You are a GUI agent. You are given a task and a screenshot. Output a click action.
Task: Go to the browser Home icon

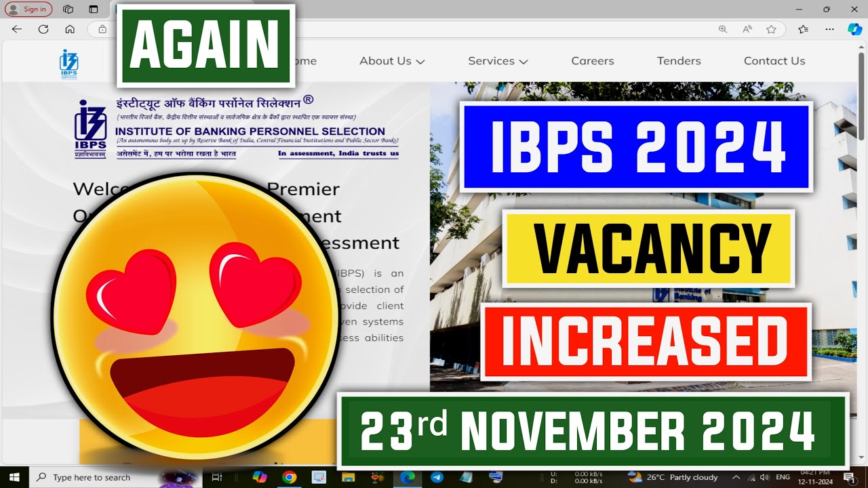(x=70, y=29)
